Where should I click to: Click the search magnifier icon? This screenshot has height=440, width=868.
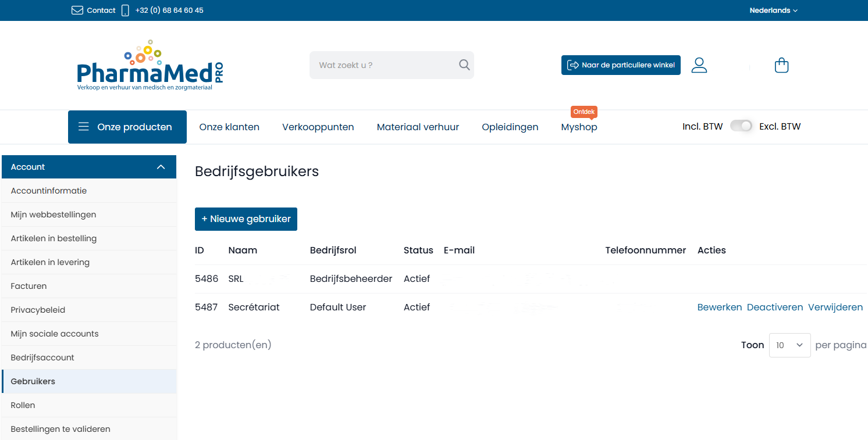[x=464, y=65]
